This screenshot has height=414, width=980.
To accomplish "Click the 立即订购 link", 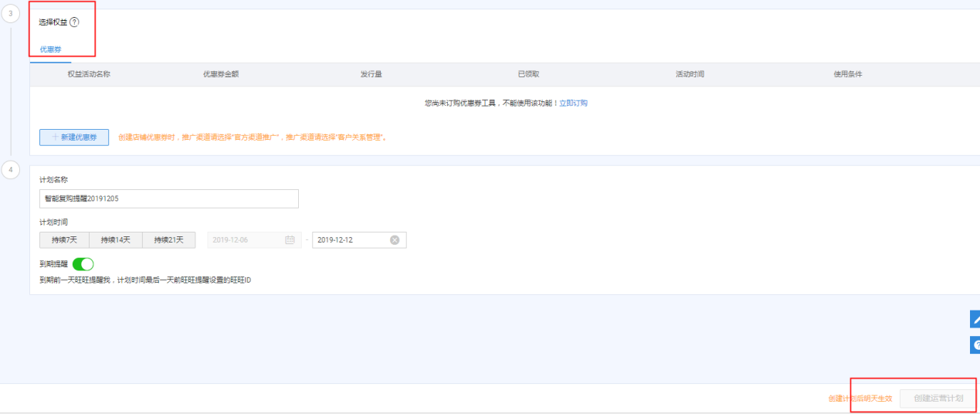I will click(x=573, y=103).
